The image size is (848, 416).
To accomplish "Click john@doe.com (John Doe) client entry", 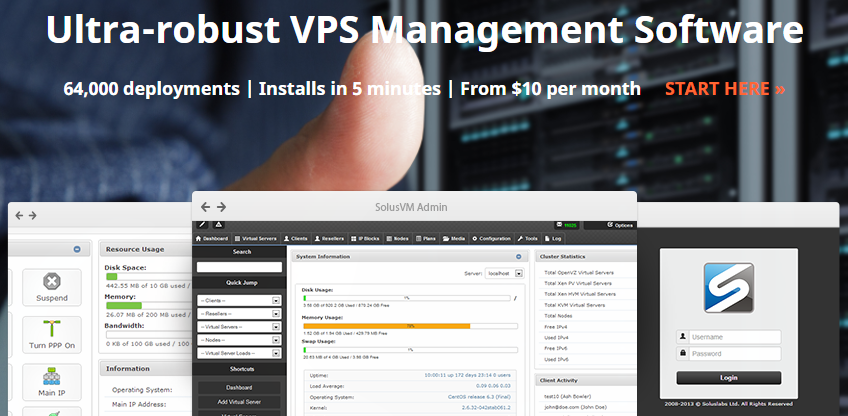I will [575, 407].
